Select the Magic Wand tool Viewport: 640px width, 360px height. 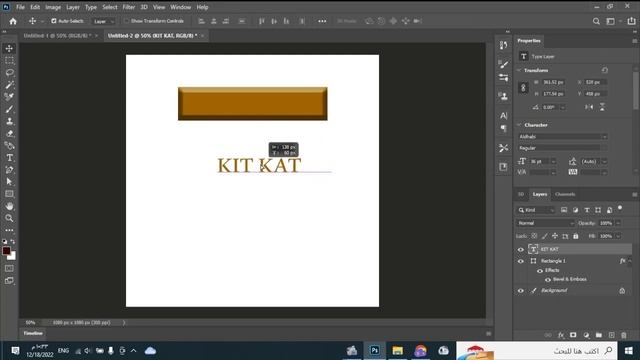click(9, 85)
